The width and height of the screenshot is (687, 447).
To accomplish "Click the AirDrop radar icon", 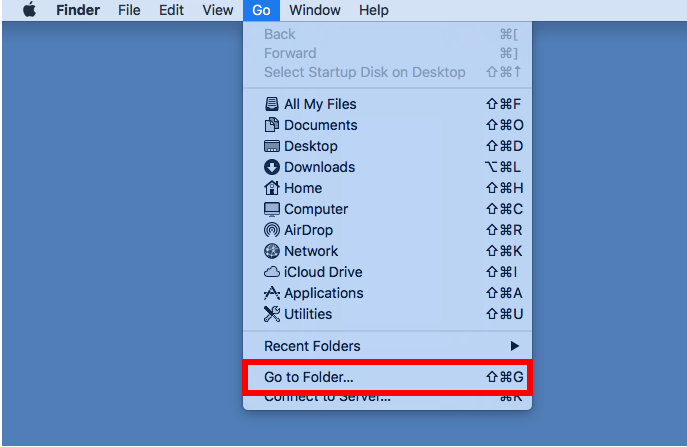I will click(272, 230).
